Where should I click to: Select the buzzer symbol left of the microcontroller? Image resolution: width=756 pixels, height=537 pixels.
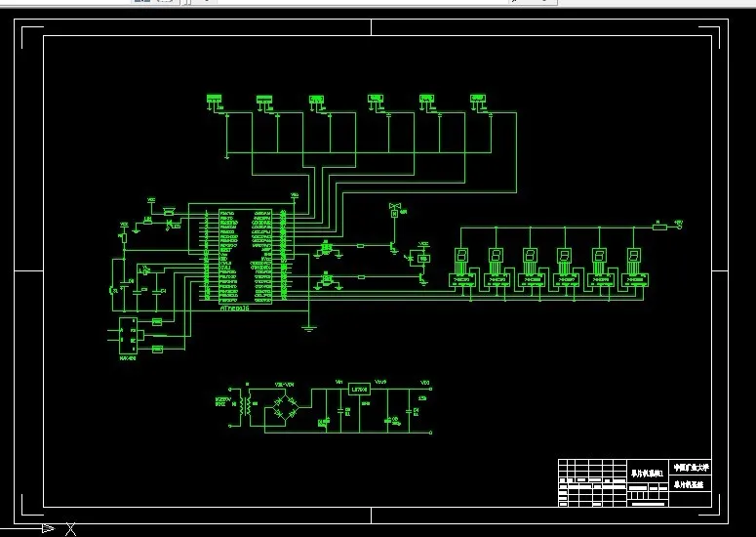pyautogui.click(x=169, y=212)
